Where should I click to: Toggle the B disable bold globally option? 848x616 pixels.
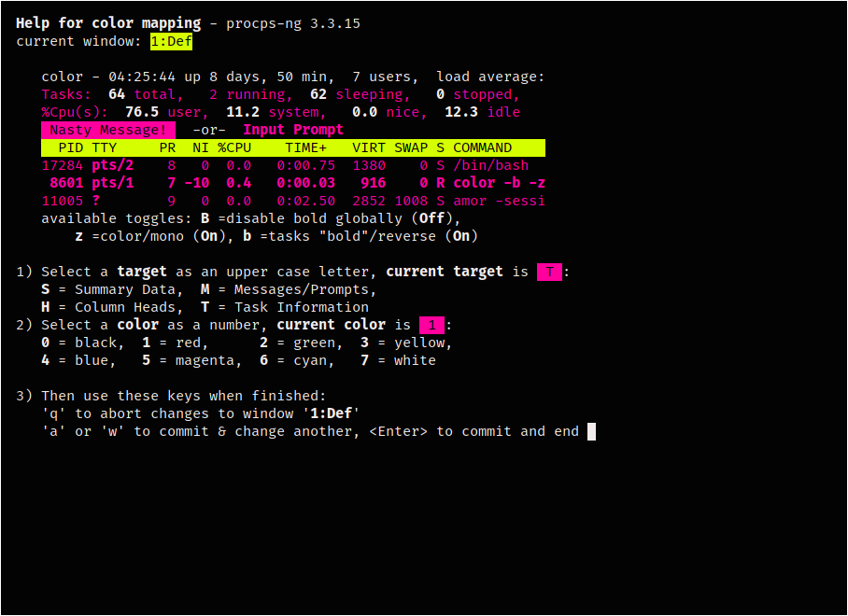(x=205, y=218)
